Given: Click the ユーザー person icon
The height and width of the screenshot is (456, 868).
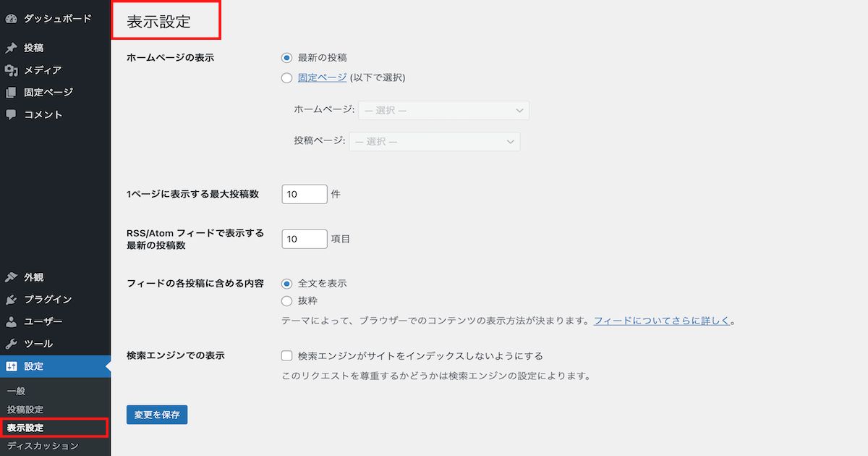Looking at the screenshot, I should coord(11,321).
